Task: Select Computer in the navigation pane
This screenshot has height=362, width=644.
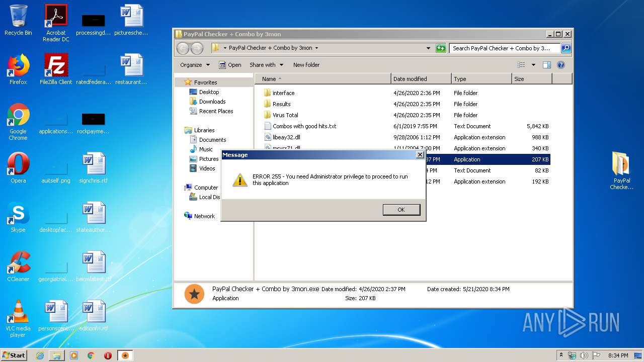Action: (201, 188)
